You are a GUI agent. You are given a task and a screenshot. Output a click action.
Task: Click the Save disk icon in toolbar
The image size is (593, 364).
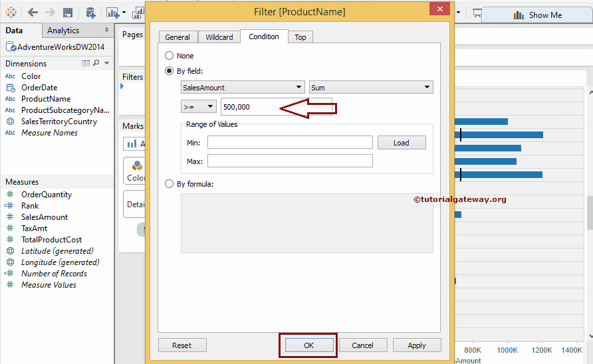68,13
